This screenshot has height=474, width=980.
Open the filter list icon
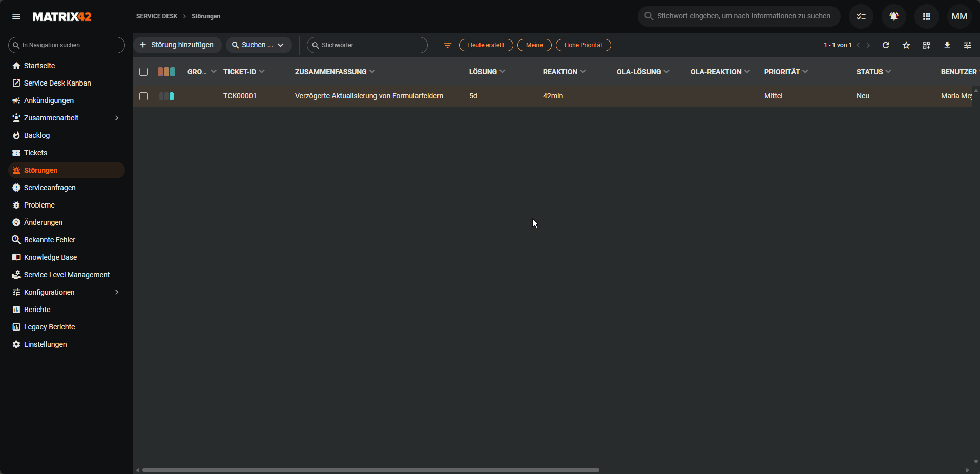[447, 45]
